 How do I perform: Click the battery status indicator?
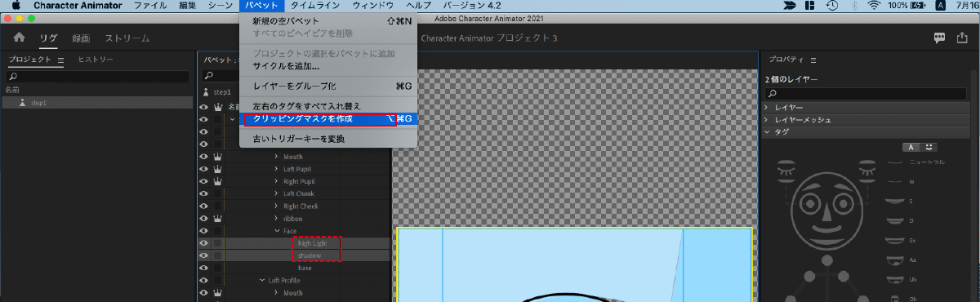[x=907, y=6]
